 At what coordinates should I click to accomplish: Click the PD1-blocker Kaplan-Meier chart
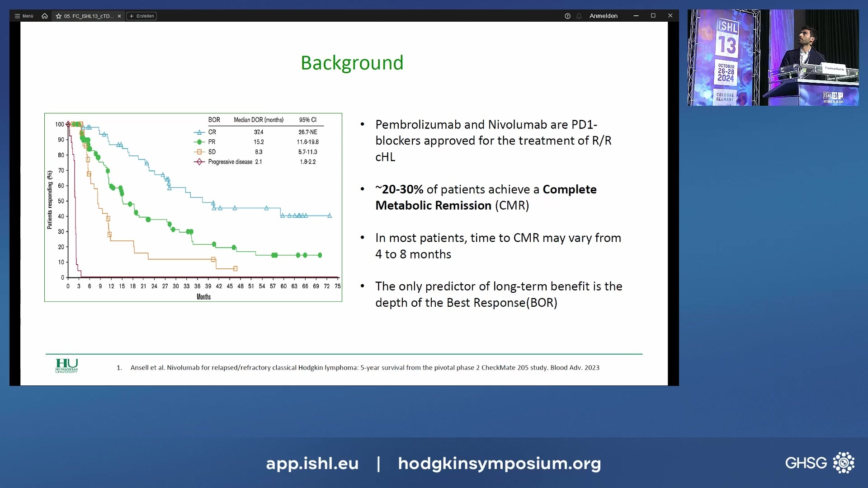coord(193,207)
